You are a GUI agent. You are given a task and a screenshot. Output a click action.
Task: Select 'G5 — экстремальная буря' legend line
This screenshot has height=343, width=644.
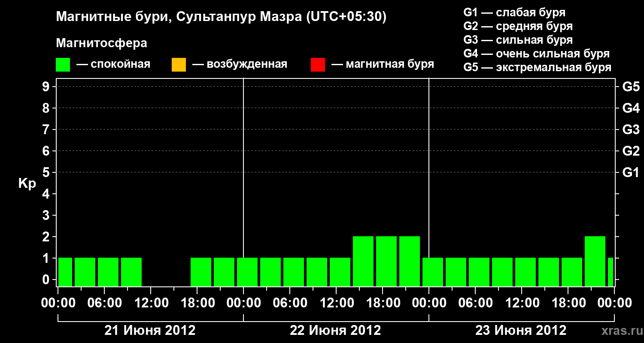point(538,68)
